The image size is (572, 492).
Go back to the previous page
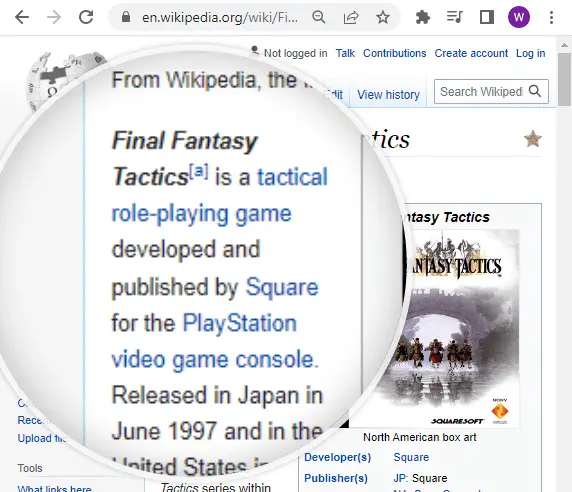coord(22,17)
